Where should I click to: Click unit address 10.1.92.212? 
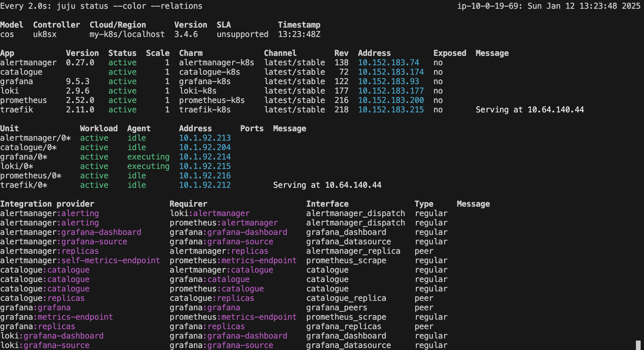(x=205, y=185)
